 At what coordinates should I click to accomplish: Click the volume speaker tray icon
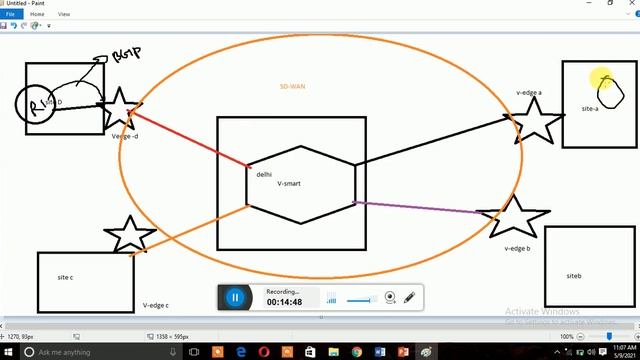click(x=591, y=352)
